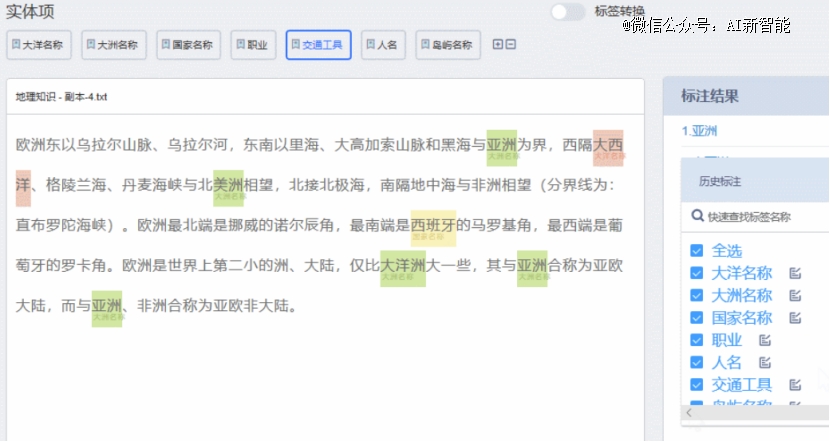830x442 pixels.
Task: Click the left arrow on horizontal scrollbar
Action: [689, 412]
